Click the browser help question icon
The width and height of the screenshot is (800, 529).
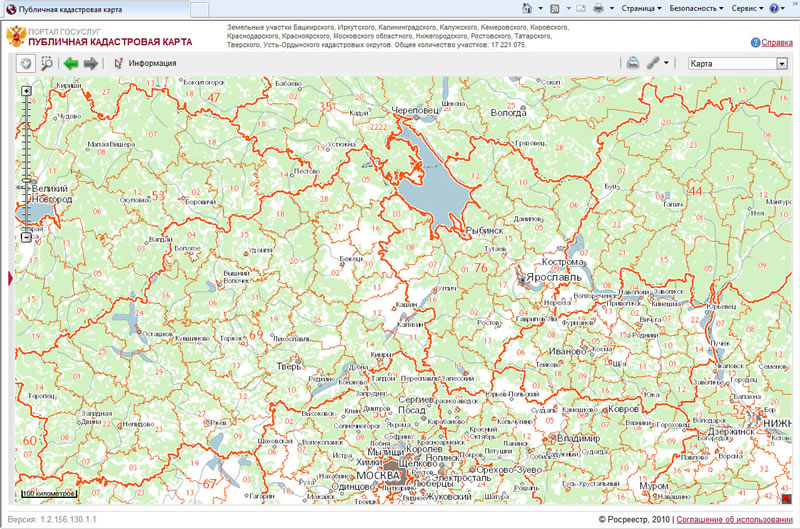774,8
